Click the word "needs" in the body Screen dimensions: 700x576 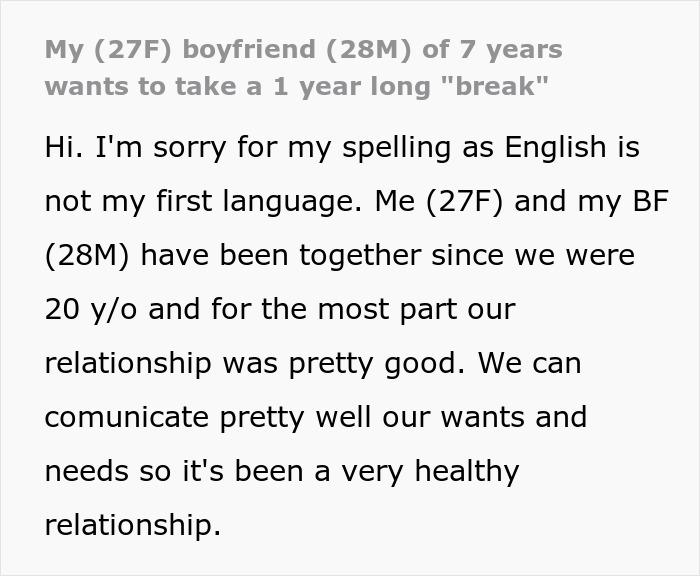coord(86,471)
